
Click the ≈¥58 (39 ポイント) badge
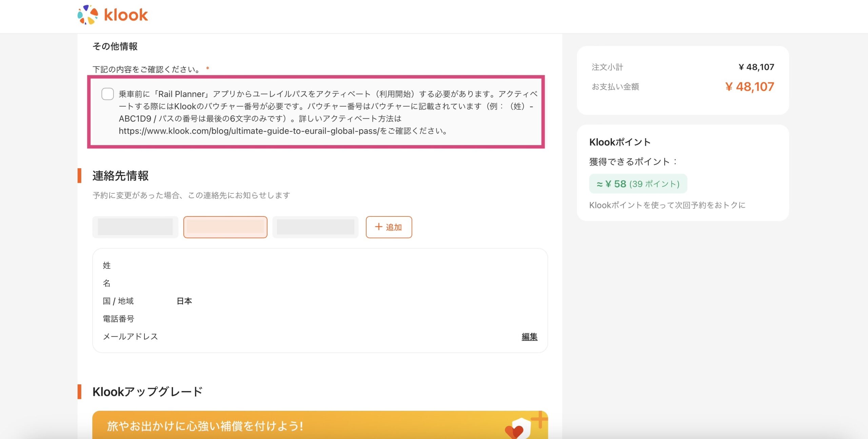[638, 184]
